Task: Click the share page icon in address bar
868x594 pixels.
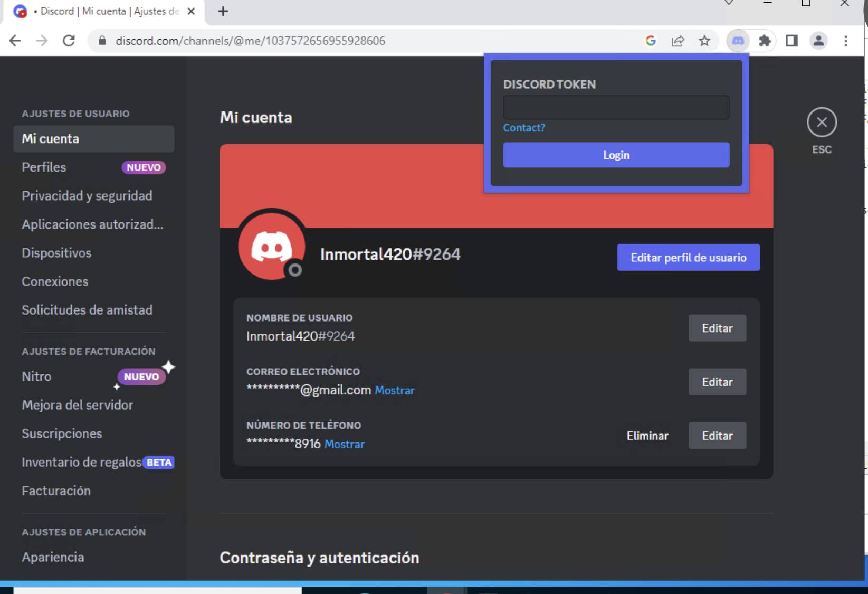Action: (678, 41)
